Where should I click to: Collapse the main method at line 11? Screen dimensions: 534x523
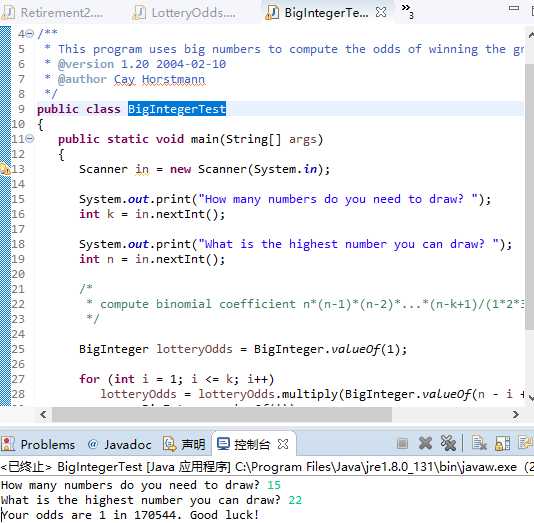point(30,139)
